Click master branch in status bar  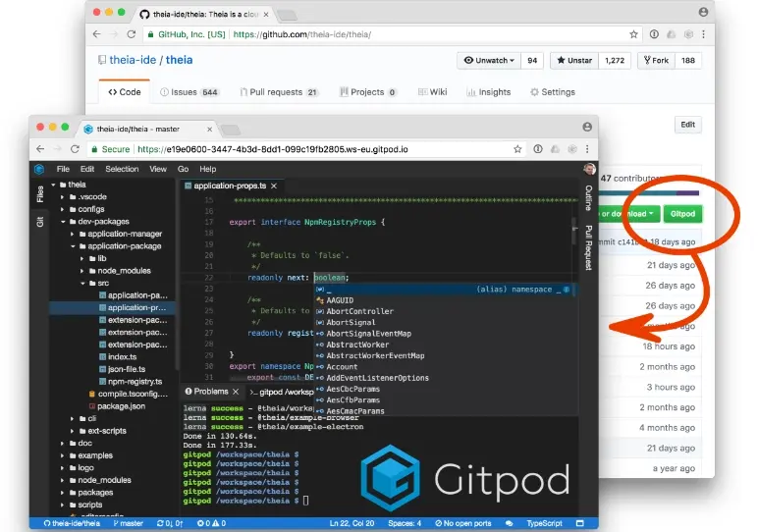pyautogui.click(x=128, y=523)
